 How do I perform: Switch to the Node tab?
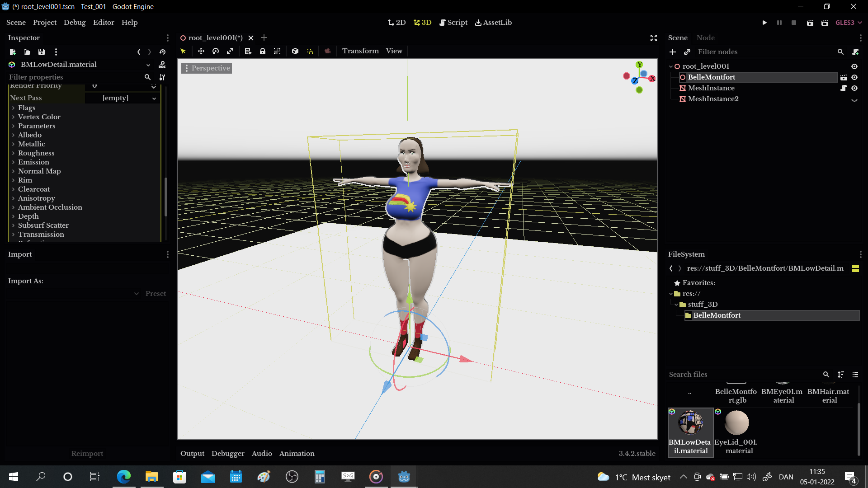(x=706, y=38)
